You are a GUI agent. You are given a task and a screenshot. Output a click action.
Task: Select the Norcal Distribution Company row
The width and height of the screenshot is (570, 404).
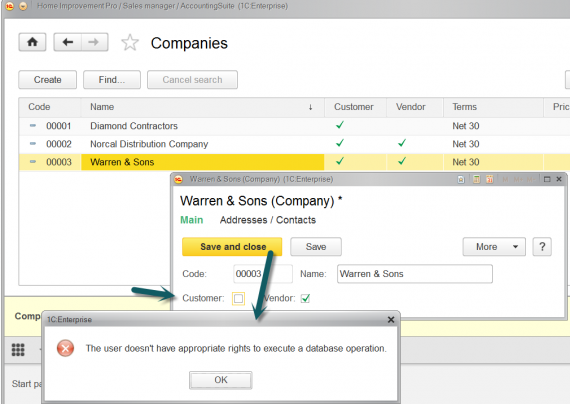point(294,144)
